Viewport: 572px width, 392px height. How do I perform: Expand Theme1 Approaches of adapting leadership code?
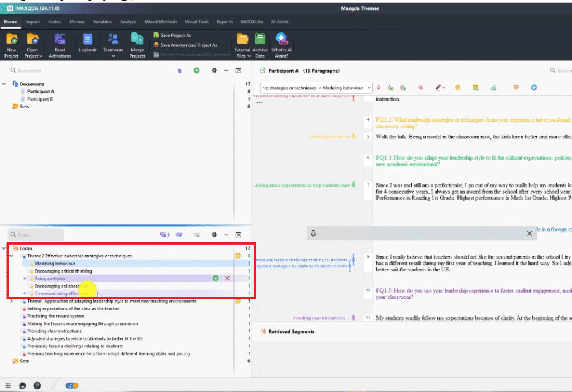(x=12, y=301)
